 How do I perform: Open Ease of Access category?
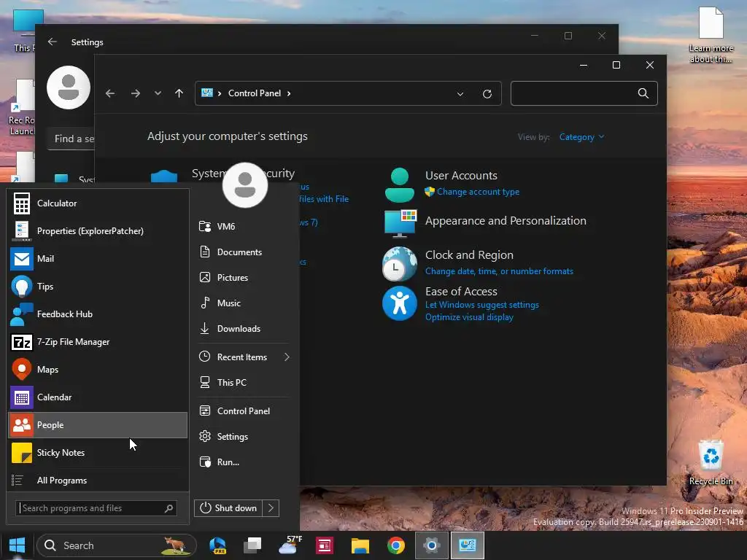461,291
